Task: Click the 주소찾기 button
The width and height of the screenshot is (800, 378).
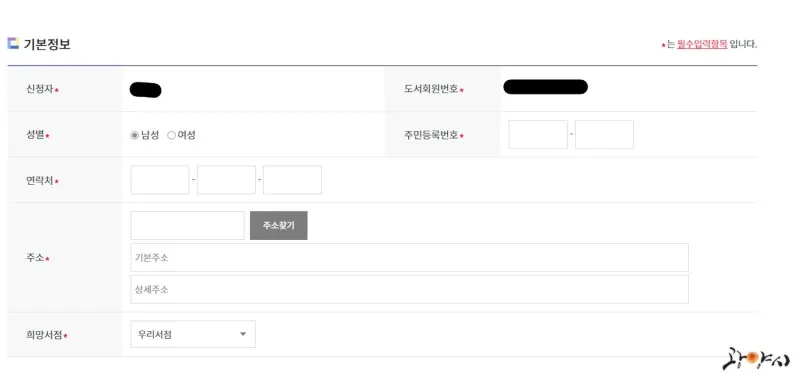Action: pyautogui.click(x=279, y=225)
